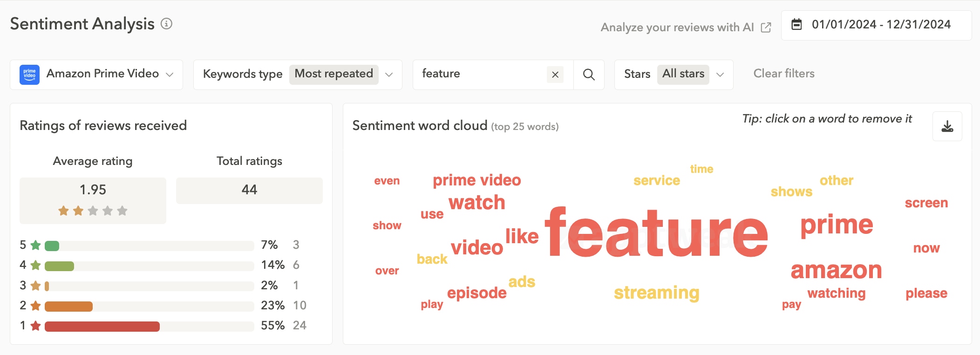Open the All stars filter dropdown
This screenshot has width=980, height=355.
coord(720,74)
